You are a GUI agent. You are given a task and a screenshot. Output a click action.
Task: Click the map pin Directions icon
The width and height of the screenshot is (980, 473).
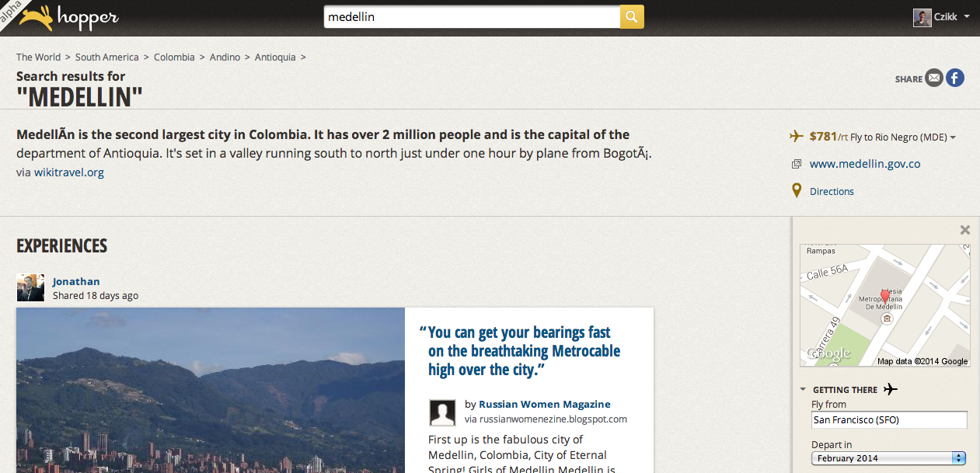[796, 191]
